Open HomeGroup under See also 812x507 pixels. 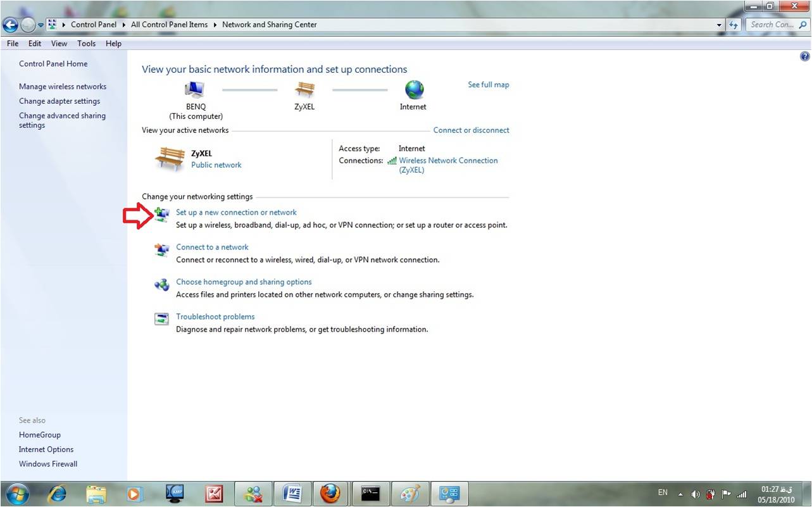pos(40,435)
